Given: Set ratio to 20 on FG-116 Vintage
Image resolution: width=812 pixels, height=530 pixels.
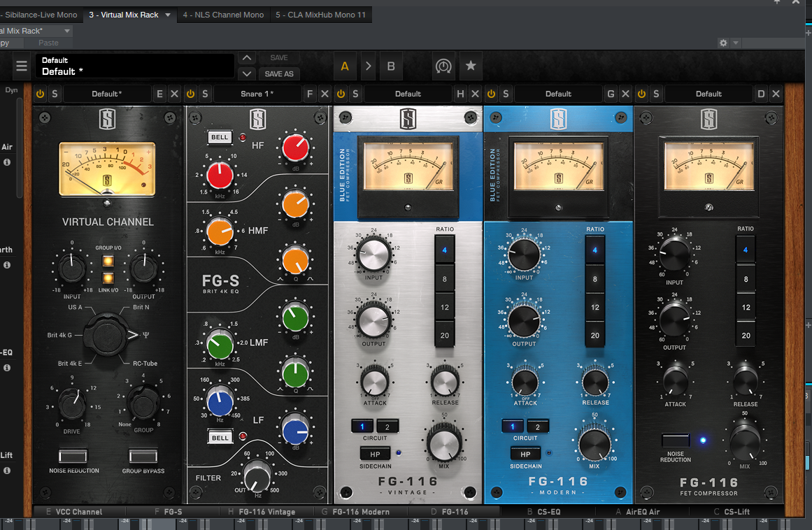Looking at the screenshot, I should (x=445, y=336).
